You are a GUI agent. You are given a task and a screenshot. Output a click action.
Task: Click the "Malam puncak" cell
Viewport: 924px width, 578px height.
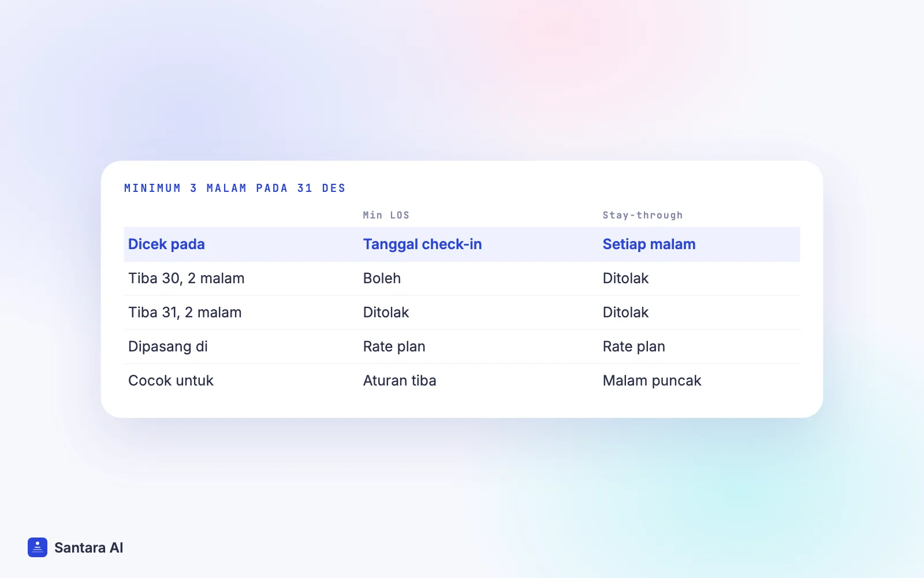click(x=652, y=381)
